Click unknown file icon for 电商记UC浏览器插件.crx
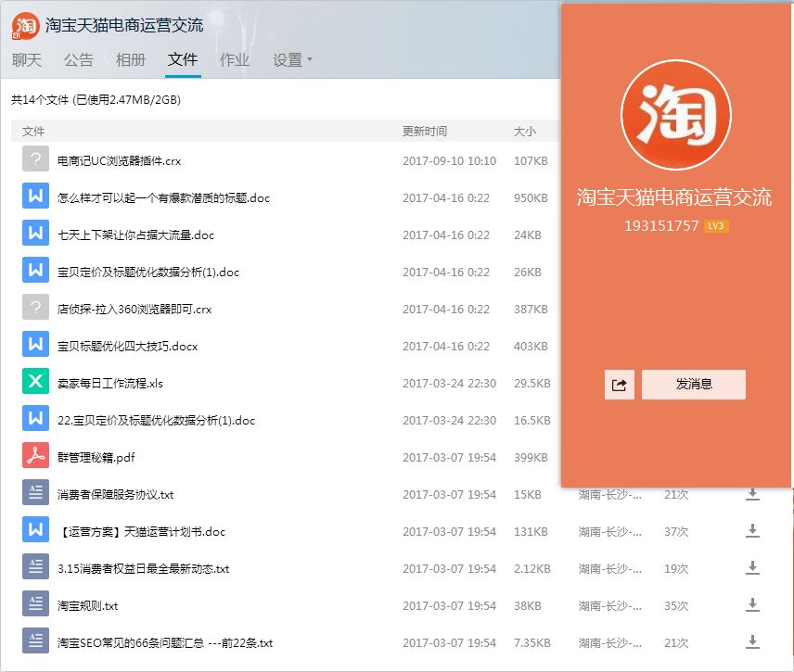 (x=35, y=158)
